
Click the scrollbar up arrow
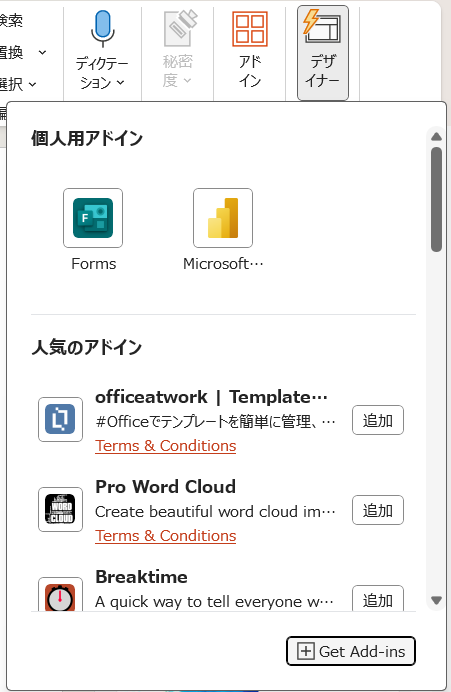pos(436,136)
